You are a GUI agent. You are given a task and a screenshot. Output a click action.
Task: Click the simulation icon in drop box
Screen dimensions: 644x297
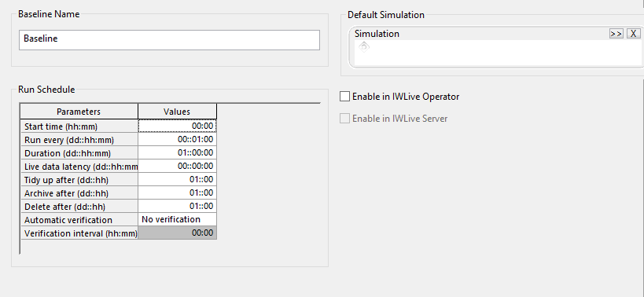click(364, 47)
